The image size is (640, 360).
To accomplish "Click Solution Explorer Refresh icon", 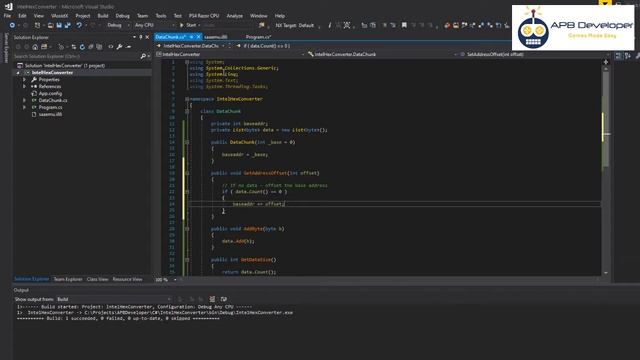I will click(82, 47).
